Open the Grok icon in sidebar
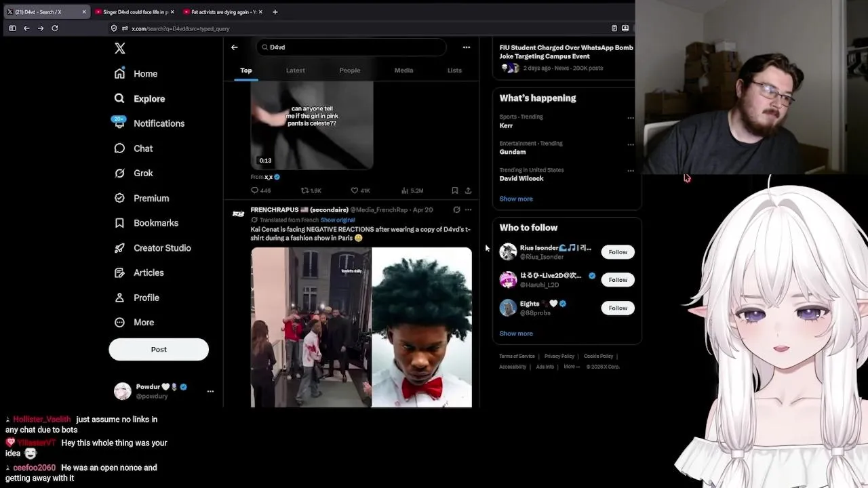The image size is (868, 488). pyautogui.click(x=119, y=173)
